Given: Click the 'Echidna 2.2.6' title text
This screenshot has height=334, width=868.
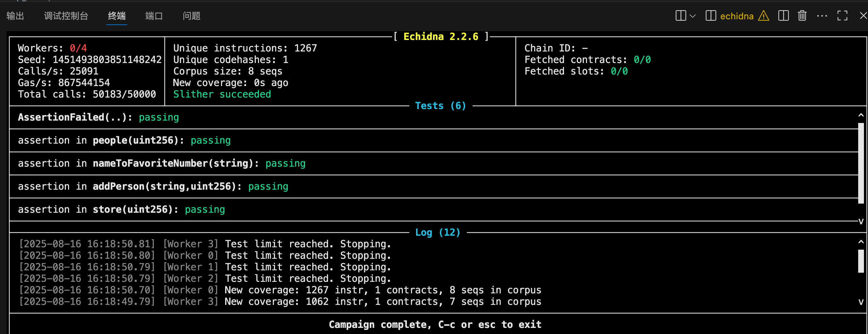Looking at the screenshot, I should pos(441,37).
